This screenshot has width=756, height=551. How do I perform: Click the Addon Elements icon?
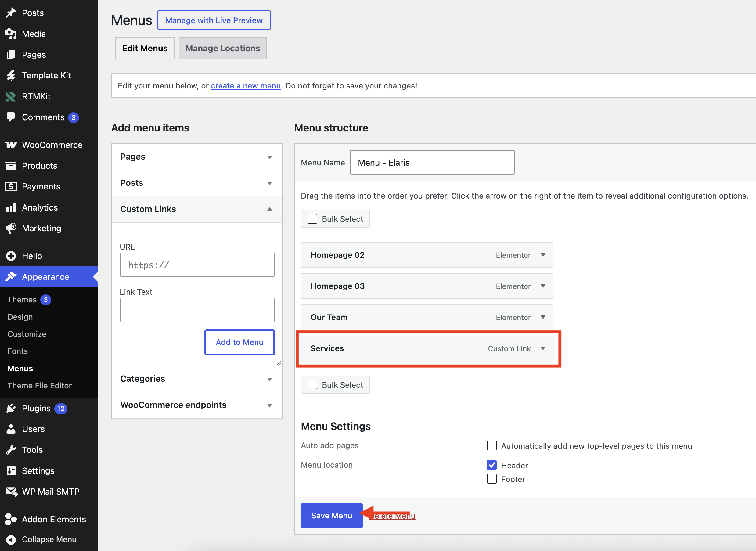tap(11, 519)
